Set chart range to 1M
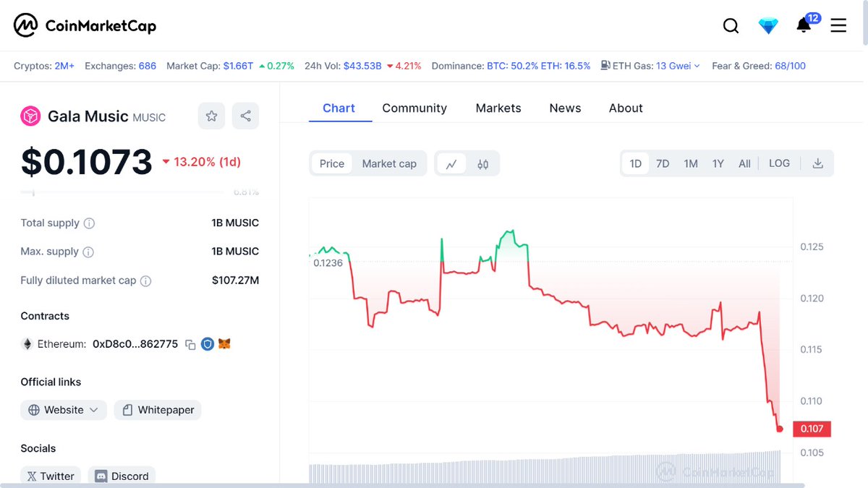 (691, 163)
